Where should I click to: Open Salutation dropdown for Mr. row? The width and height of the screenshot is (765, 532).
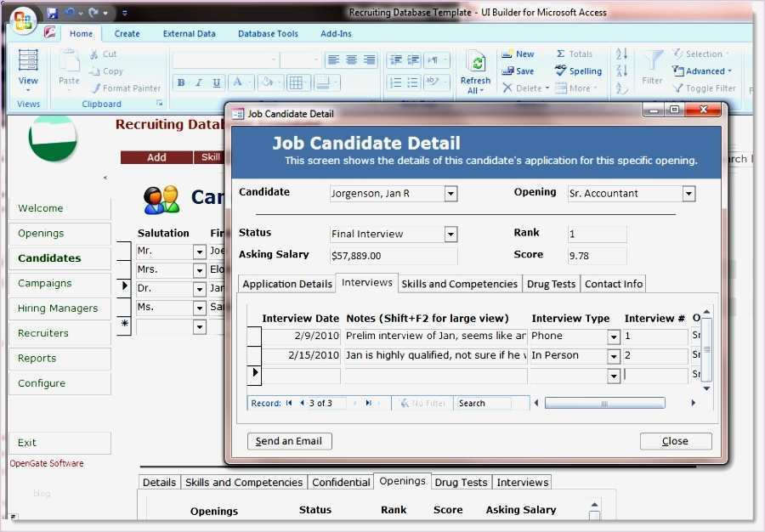point(200,252)
